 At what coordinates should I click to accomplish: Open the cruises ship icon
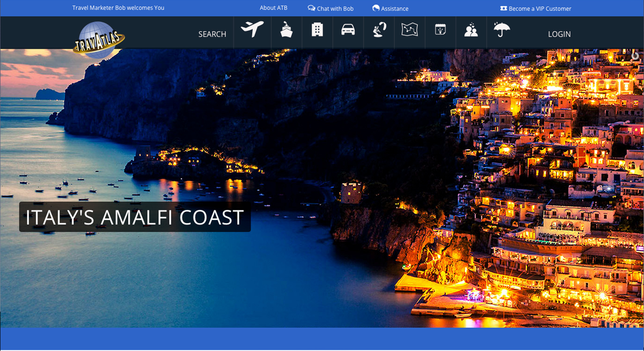[x=286, y=29]
